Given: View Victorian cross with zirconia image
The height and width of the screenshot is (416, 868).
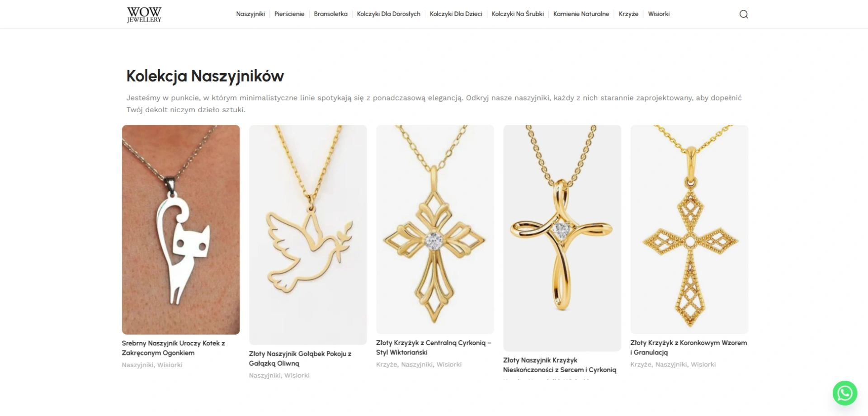Looking at the screenshot, I should click(x=435, y=229).
